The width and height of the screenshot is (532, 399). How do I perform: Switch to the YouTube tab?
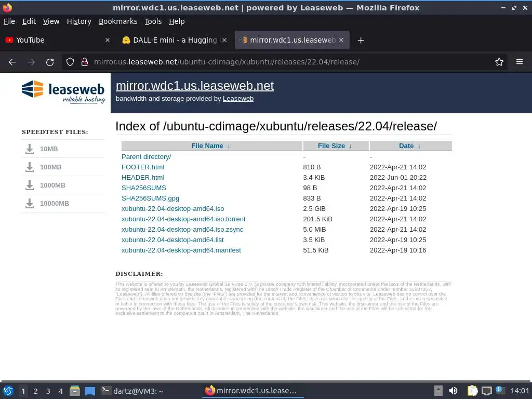58,40
